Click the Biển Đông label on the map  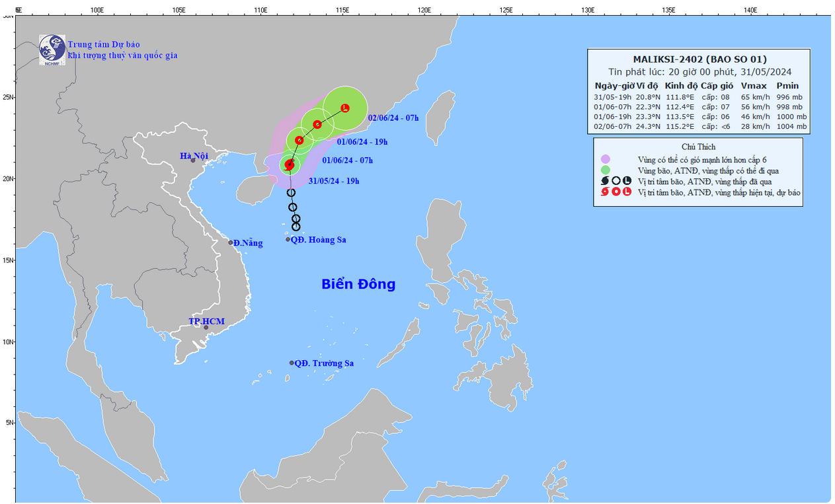click(x=358, y=285)
